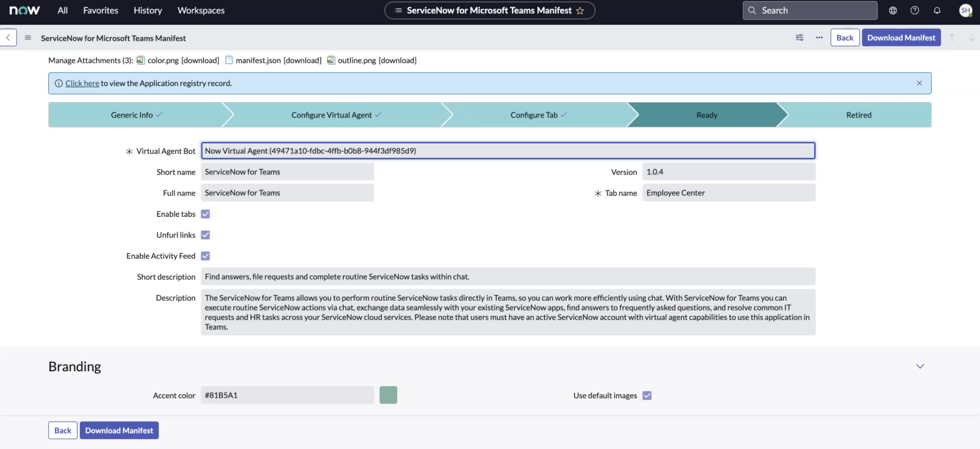Favorite the page with star icon
Image resolution: width=980 pixels, height=449 pixels.
coord(580,11)
